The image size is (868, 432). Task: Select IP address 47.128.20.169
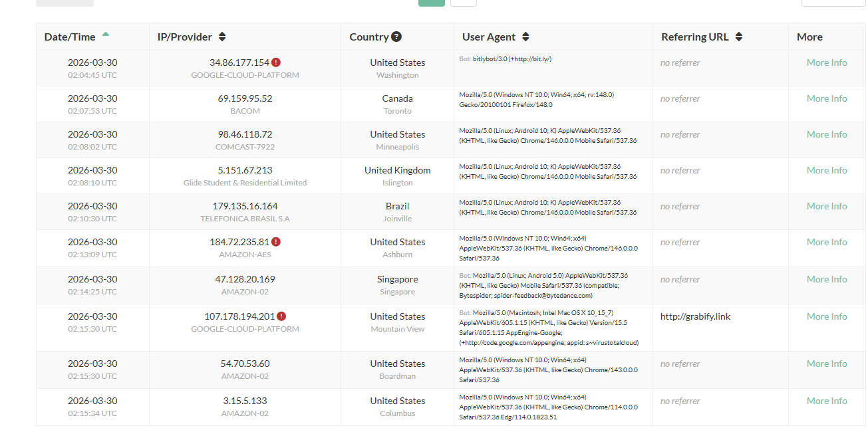(x=245, y=279)
